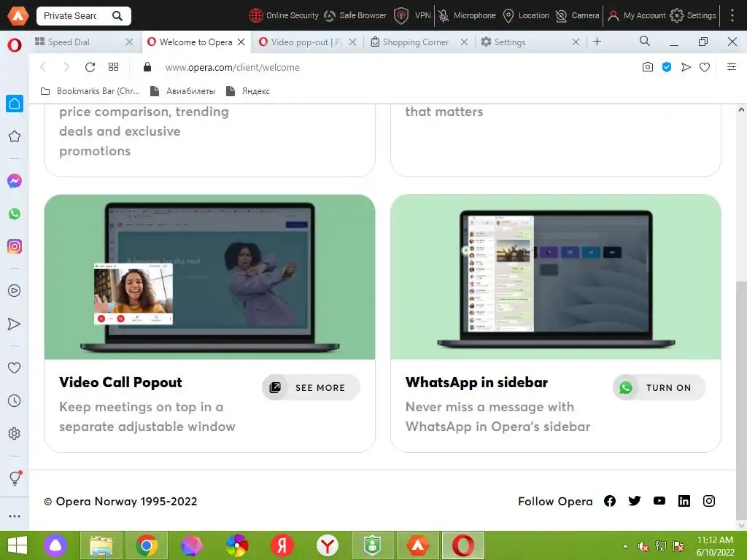Screen dimensions: 747x560
Task: Switch to the Settings tab
Action: [x=503, y=42]
